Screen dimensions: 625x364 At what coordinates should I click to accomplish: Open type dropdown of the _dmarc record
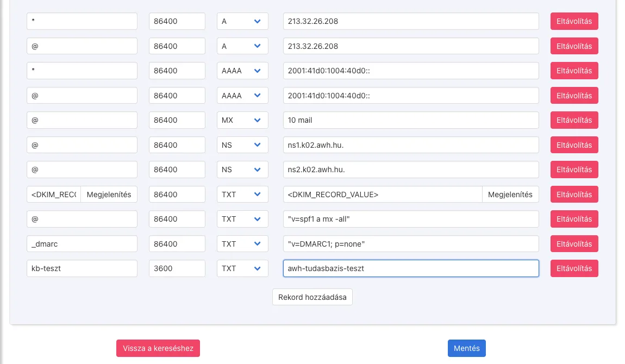tap(242, 244)
